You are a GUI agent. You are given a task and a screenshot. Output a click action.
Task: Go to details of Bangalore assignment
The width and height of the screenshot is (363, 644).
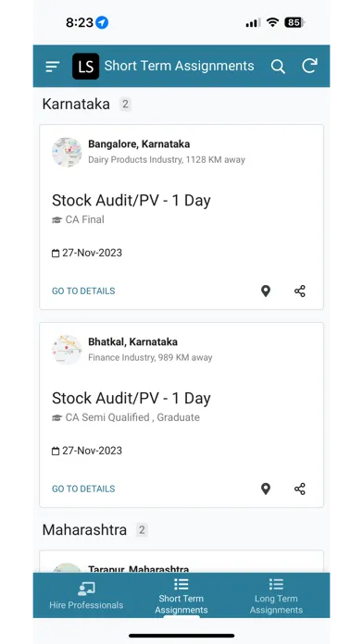[x=83, y=291]
